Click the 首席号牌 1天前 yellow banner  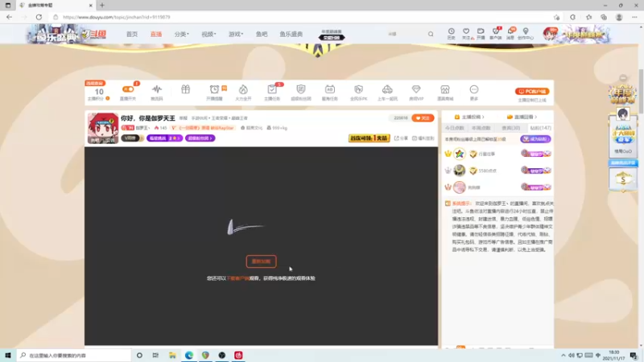369,138
